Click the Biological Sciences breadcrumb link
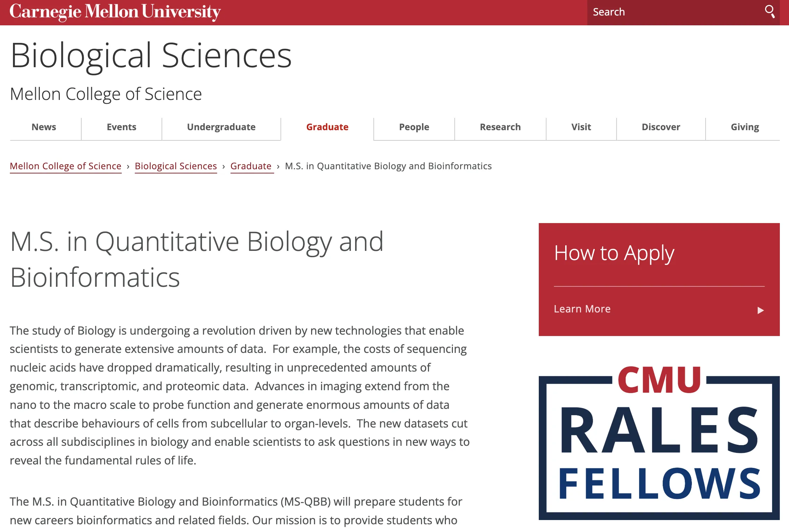The image size is (789, 532). click(x=176, y=166)
